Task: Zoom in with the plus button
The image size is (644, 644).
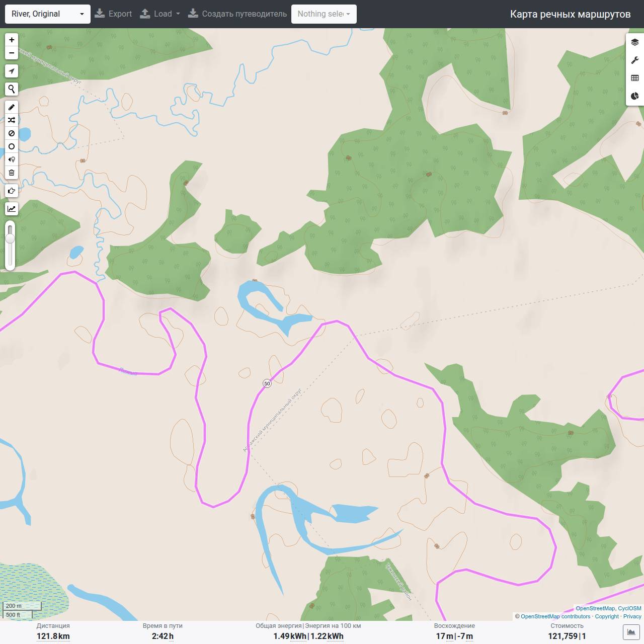Action: (x=12, y=40)
